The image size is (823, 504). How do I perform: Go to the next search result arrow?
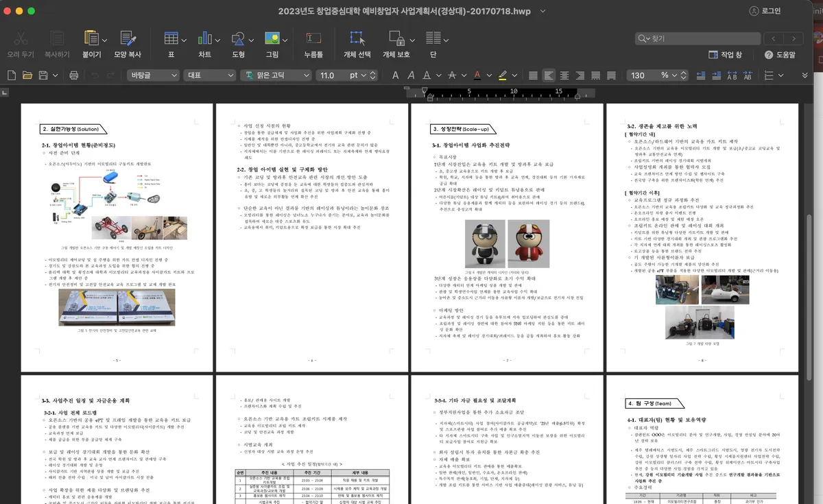792,38
